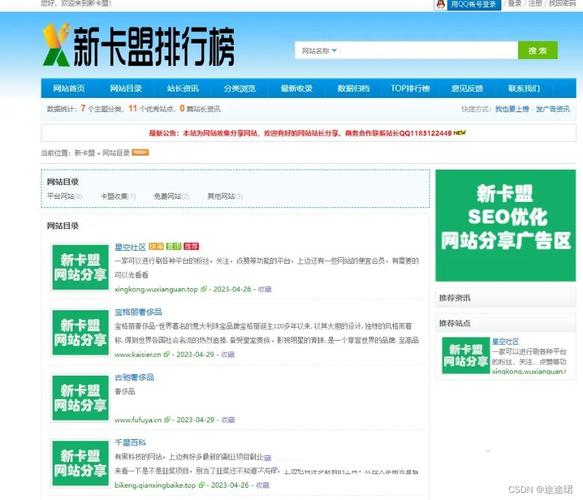Click the green badge next to 星空社区
This screenshot has height=500, width=583.
(x=174, y=246)
